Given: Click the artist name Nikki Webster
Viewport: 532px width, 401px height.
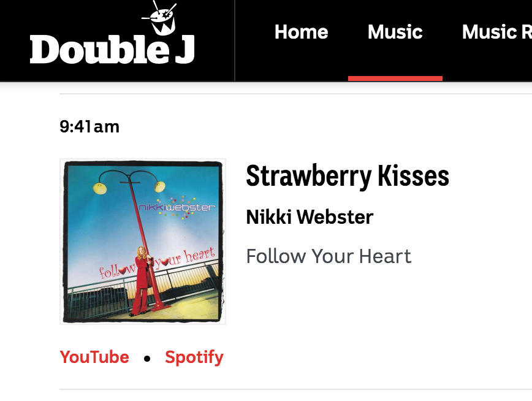Looking at the screenshot, I should tap(310, 217).
